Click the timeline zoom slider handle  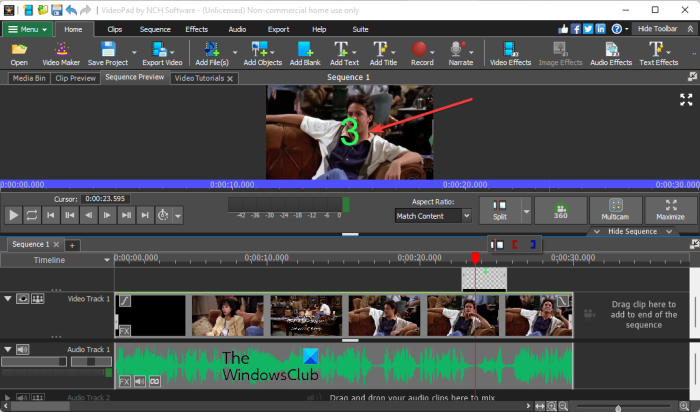(x=618, y=408)
